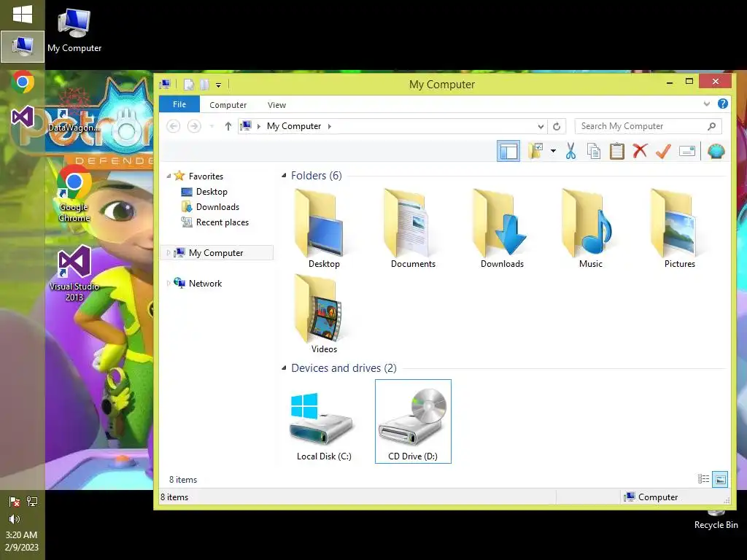Click My Computer in the address bar
Viewport: 747px width, 560px height.
294,126
